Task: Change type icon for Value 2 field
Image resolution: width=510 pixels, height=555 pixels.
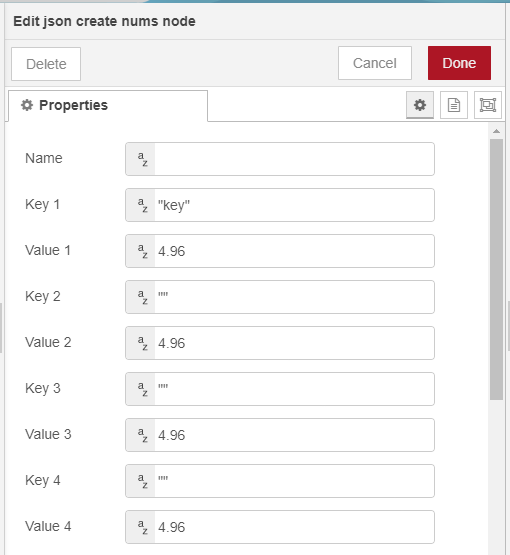Action: (x=141, y=343)
